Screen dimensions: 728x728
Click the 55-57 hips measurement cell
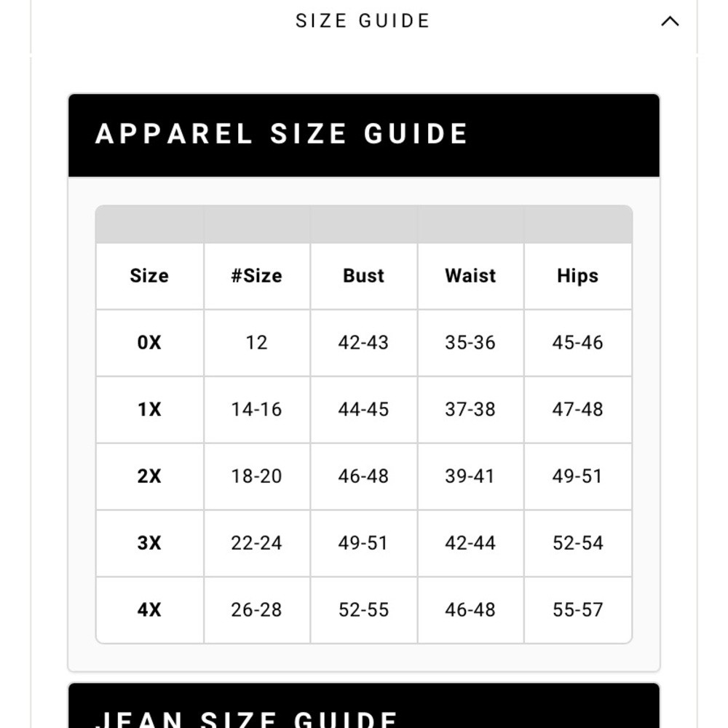point(577,610)
